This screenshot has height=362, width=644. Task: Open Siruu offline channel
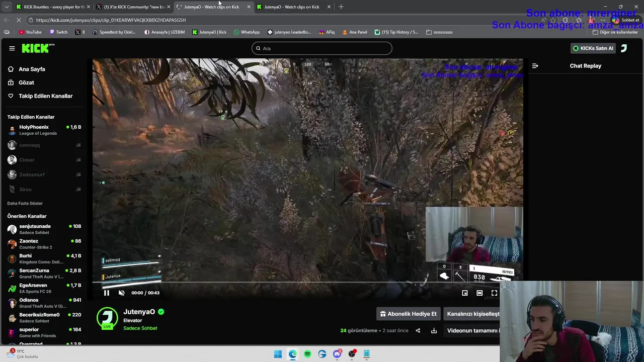[44, 189]
